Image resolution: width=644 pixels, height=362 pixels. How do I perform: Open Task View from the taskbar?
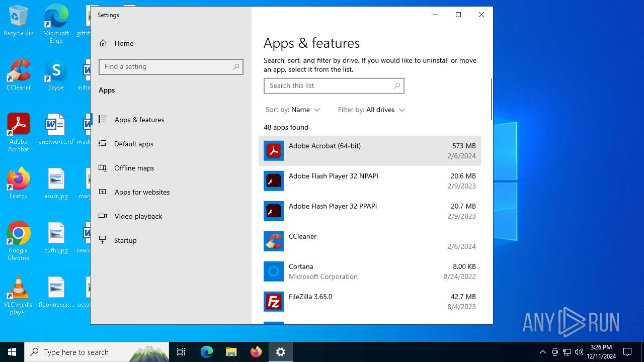pos(181,352)
